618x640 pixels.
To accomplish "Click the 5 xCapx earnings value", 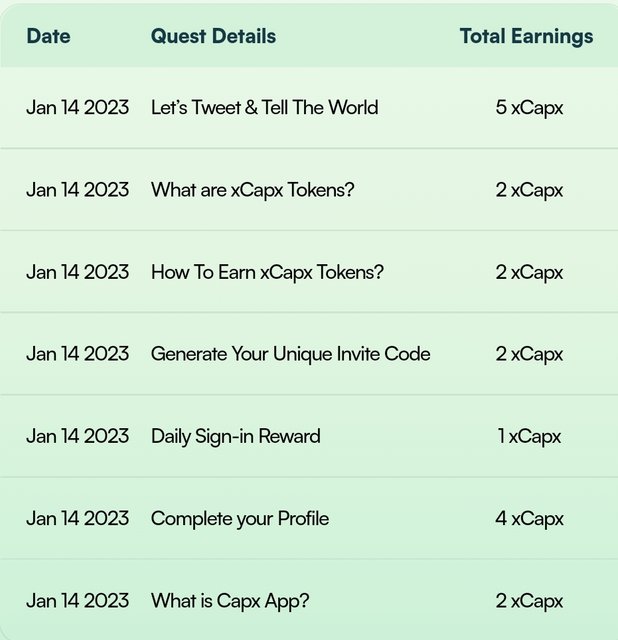I will (x=529, y=108).
